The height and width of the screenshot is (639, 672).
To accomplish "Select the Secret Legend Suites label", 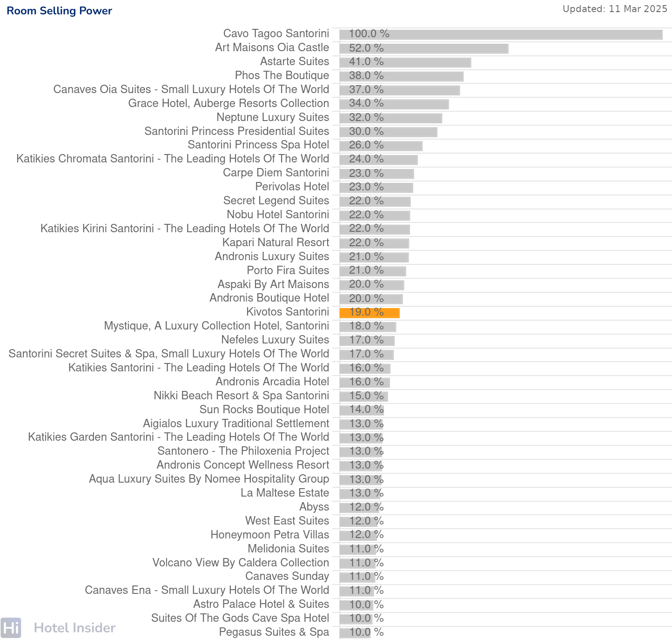I will pyautogui.click(x=276, y=201).
